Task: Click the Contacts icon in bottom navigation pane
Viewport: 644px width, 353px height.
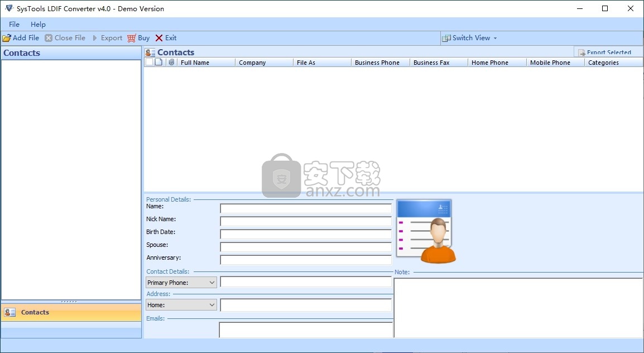Action: (10, 312)
